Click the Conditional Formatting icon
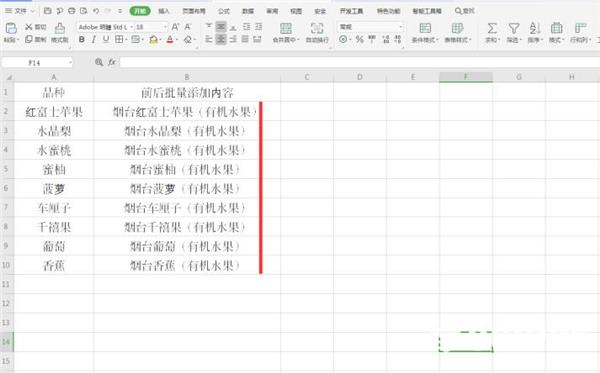 pos(425,28)
